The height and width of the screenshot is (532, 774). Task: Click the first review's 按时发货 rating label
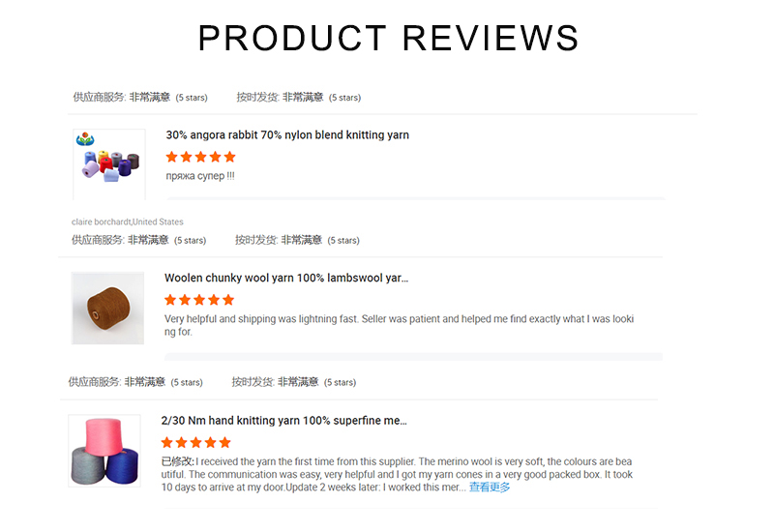258,98
